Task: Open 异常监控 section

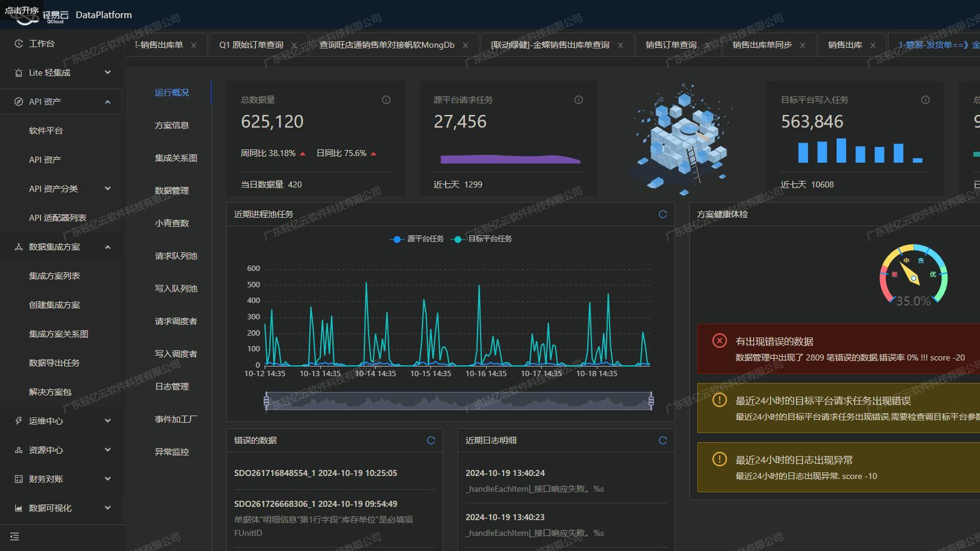Action: (172, 452)
